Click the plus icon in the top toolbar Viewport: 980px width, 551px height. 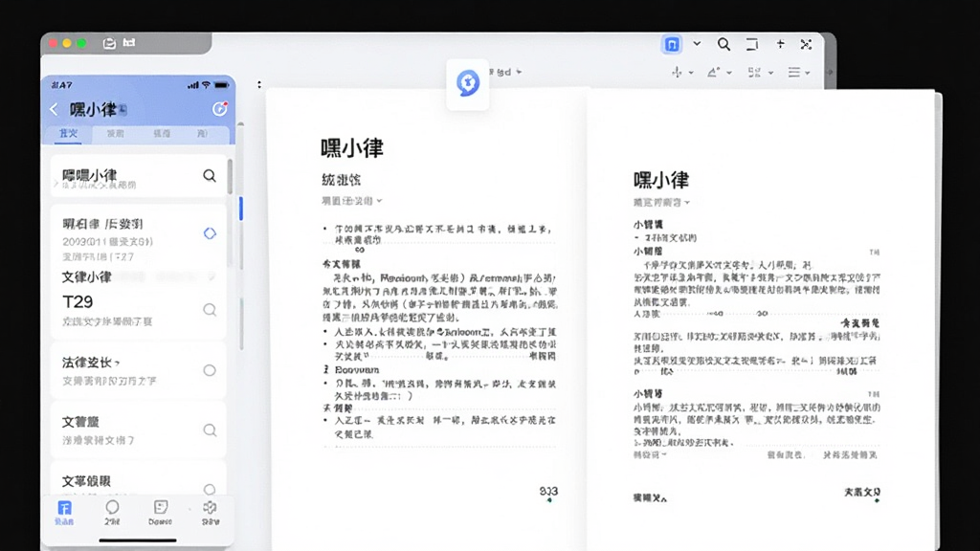pos(780,44)
